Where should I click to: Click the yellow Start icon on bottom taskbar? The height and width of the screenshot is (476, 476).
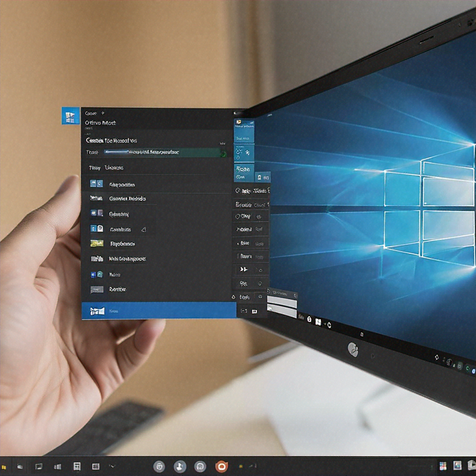point(4,467)
